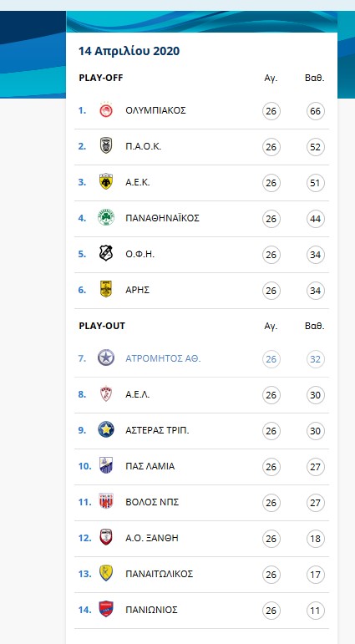Open the ΟΛΥΜΠΙΑΚΟΣ team name link
Image resolution: width=355 pixels, height=644 pixels.
(x=155, y=110)
